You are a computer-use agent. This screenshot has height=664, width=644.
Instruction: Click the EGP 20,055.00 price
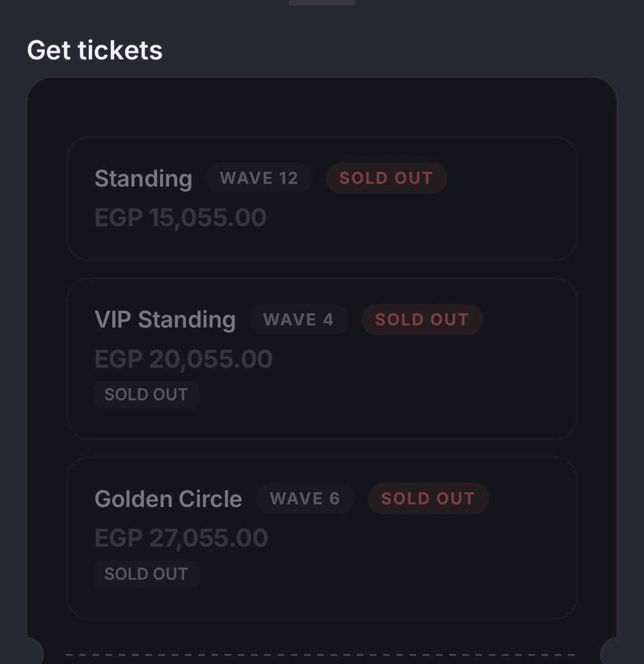(x=184, y=359)
